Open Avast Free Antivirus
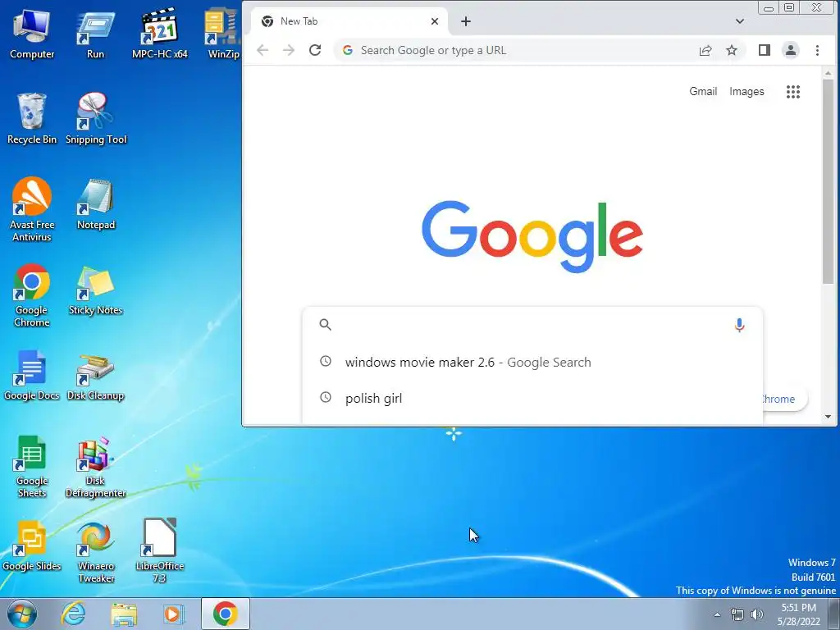The width and height of the screenshot is (840, 630). coord(32,209)
